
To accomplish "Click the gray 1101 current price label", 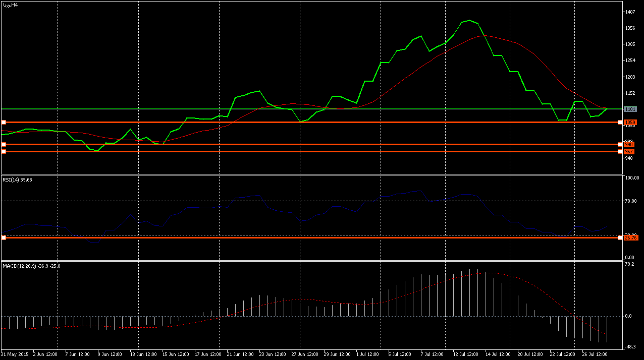I will point(630,109).
